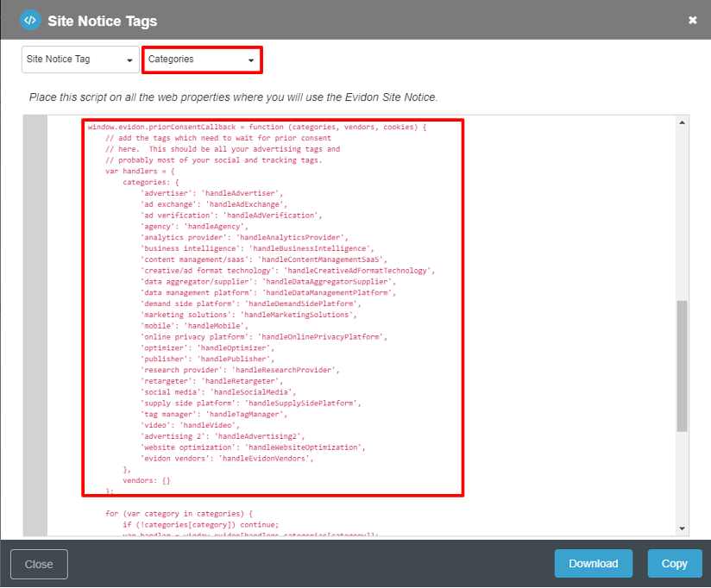Click the 'business intelligence' handler line
The width and height of the screenshot is (711, 588).
click(257, 248)
